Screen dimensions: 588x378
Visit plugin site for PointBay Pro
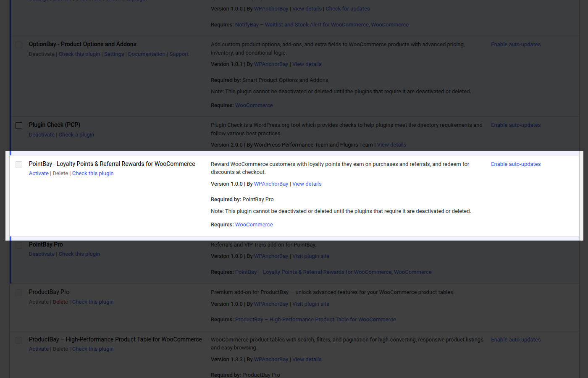click(311, 256)
